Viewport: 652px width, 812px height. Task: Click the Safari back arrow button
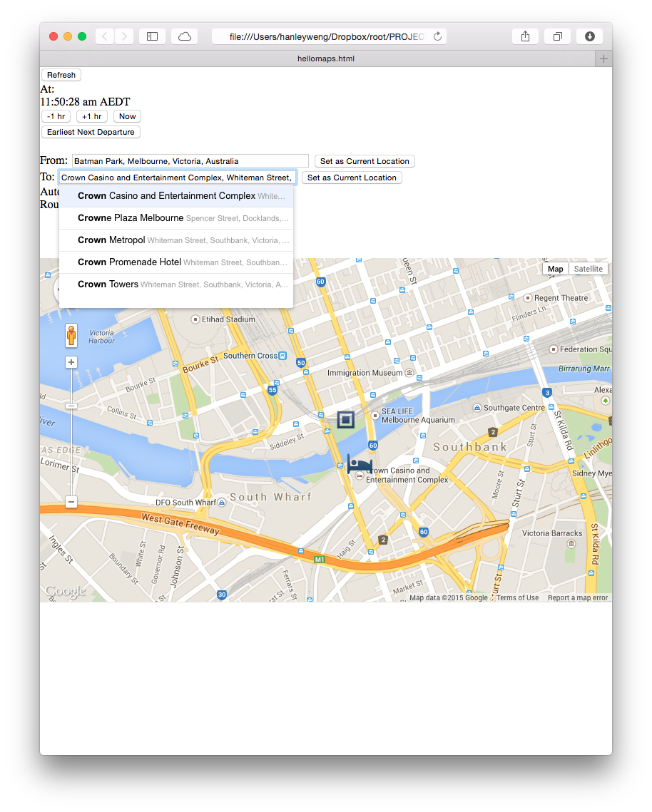tap(105, 36)
